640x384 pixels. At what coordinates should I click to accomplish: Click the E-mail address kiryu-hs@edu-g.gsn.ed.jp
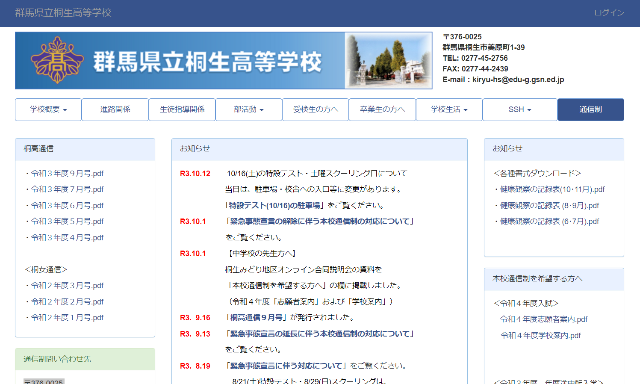tap(518, 80)
